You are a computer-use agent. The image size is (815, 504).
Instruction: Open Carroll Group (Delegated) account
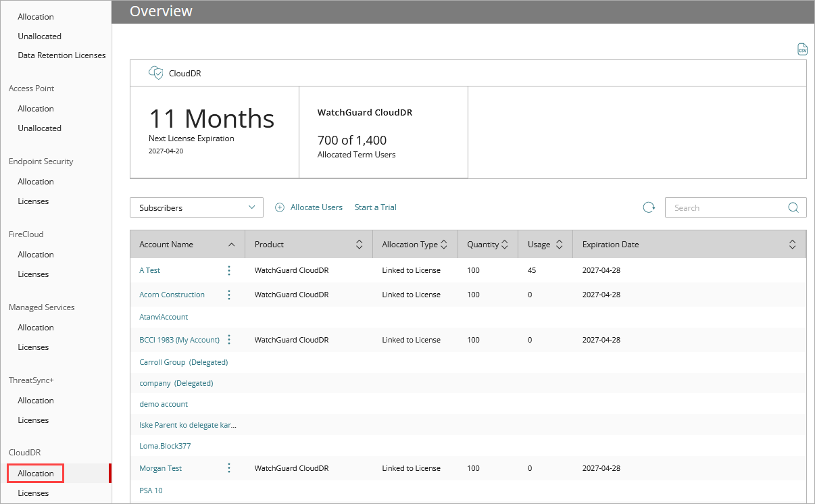coord(184,362)
